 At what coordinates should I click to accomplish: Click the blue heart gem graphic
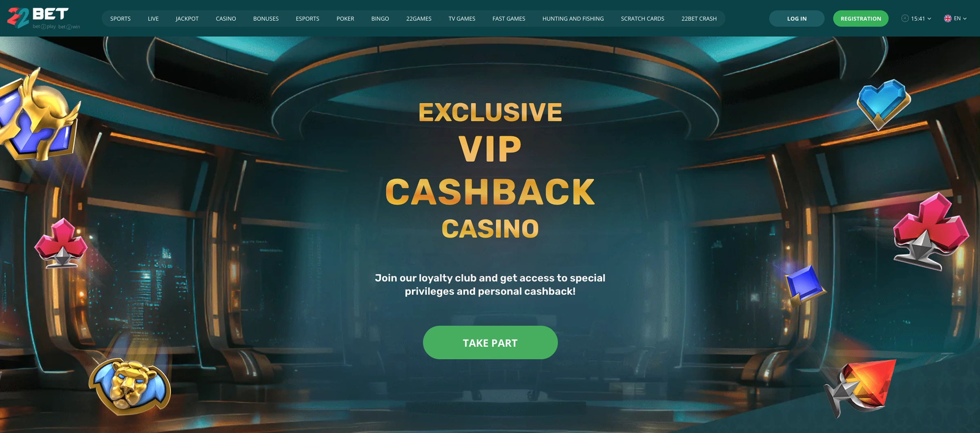(x=883, y=104)
